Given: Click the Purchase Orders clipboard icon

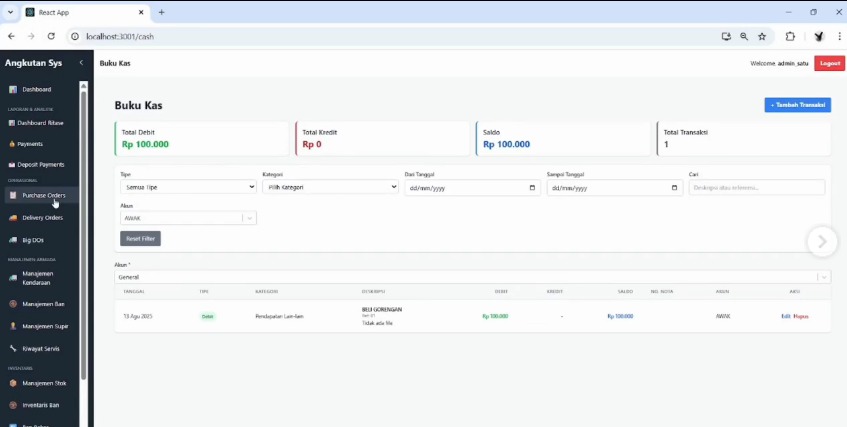Looking at the screenshot, I should (13, 196).
